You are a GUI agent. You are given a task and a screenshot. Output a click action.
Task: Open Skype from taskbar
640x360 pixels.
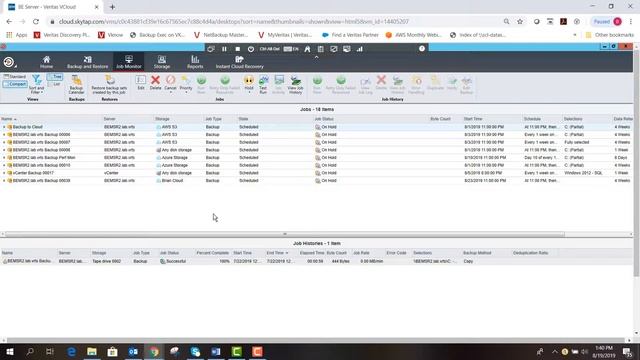[x=195, y=351]
